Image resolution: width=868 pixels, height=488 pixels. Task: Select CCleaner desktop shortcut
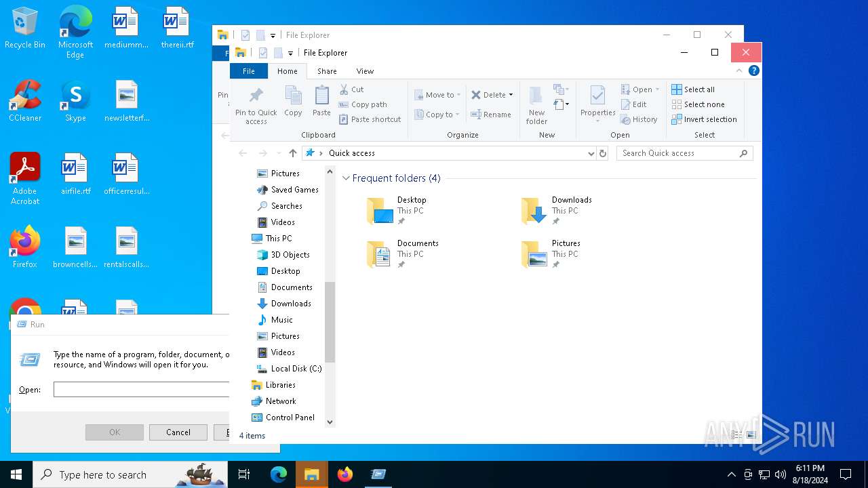(25, 101)
